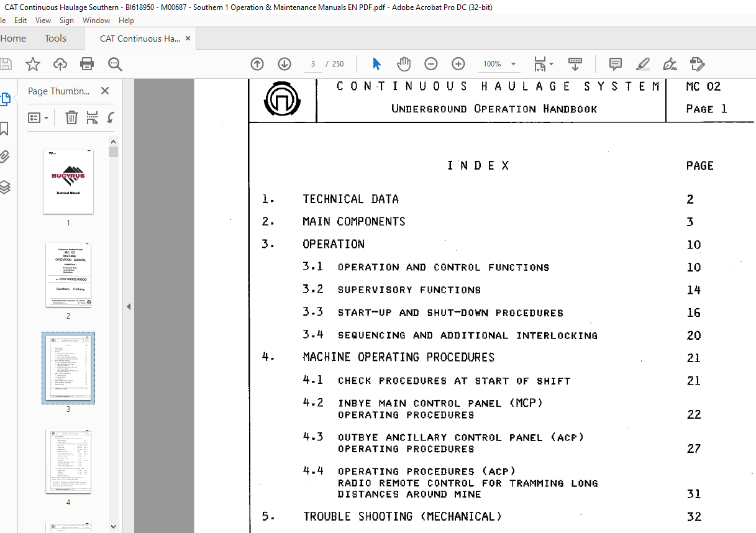Select page 1 Bucyrus thumbnail
756x533 pixels.
(68, 181)
